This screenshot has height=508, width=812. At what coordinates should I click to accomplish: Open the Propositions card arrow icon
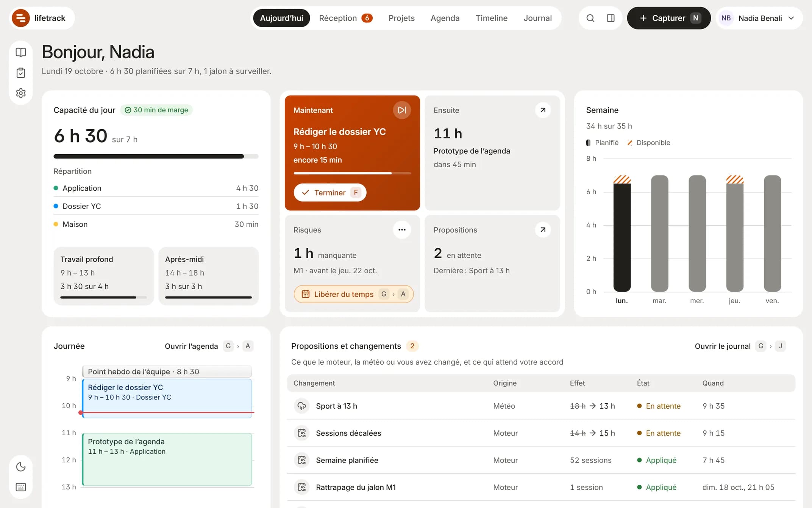543,230
